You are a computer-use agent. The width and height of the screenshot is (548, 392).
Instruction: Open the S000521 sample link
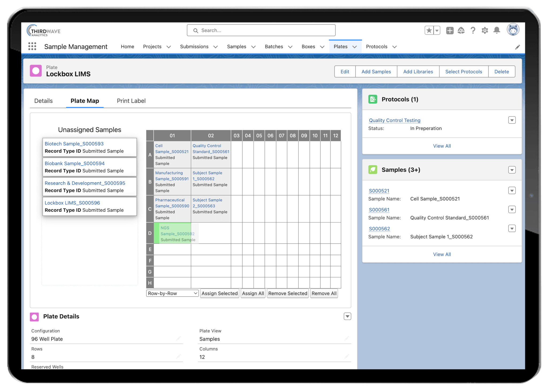coord(379,191)
